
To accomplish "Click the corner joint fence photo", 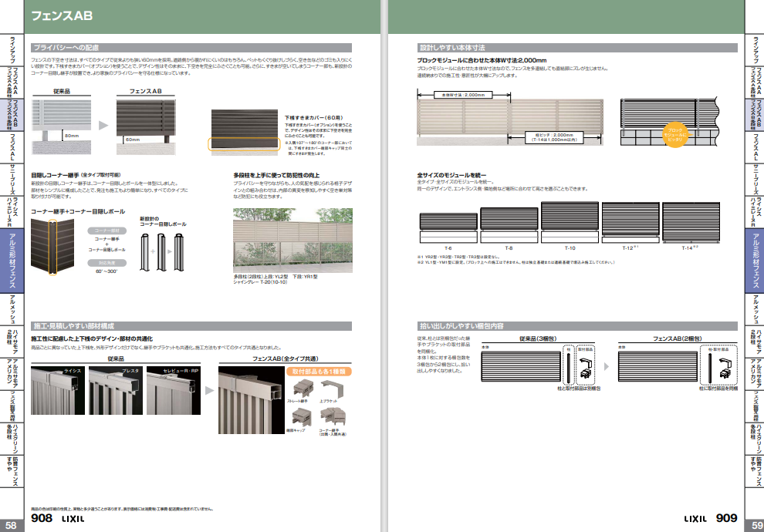I will point(52,246).
